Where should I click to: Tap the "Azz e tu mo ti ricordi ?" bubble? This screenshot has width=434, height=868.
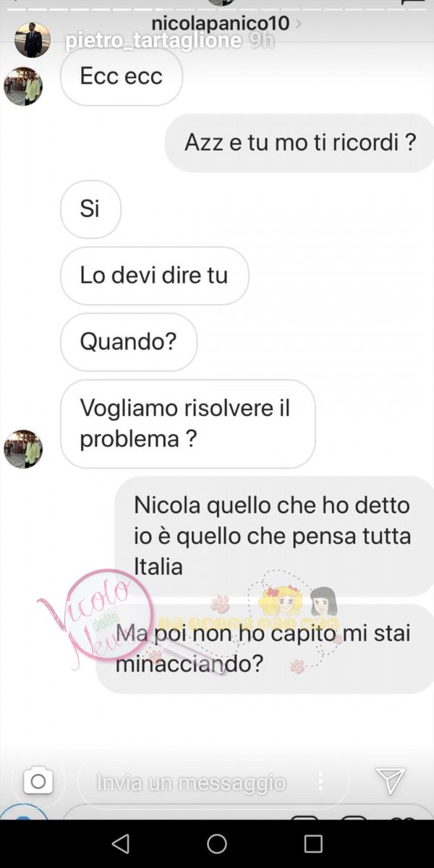point(299,142)
